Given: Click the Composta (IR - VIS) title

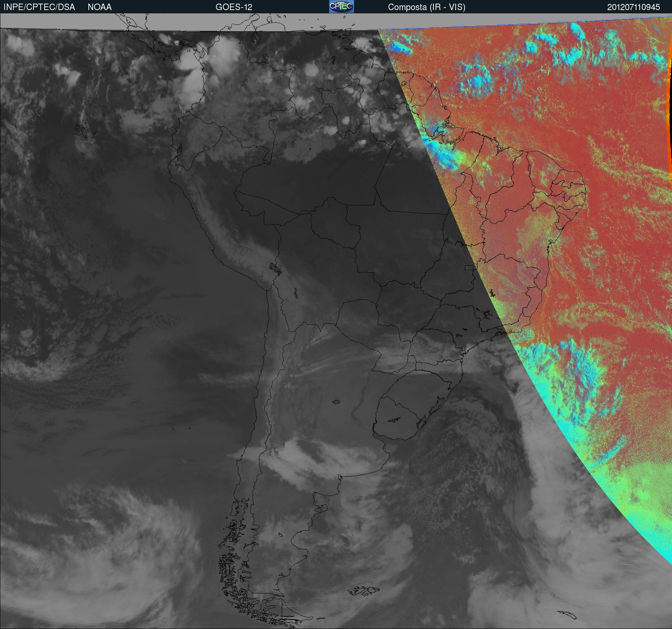Looking at the screenshot, I should [x=427, y=7].
